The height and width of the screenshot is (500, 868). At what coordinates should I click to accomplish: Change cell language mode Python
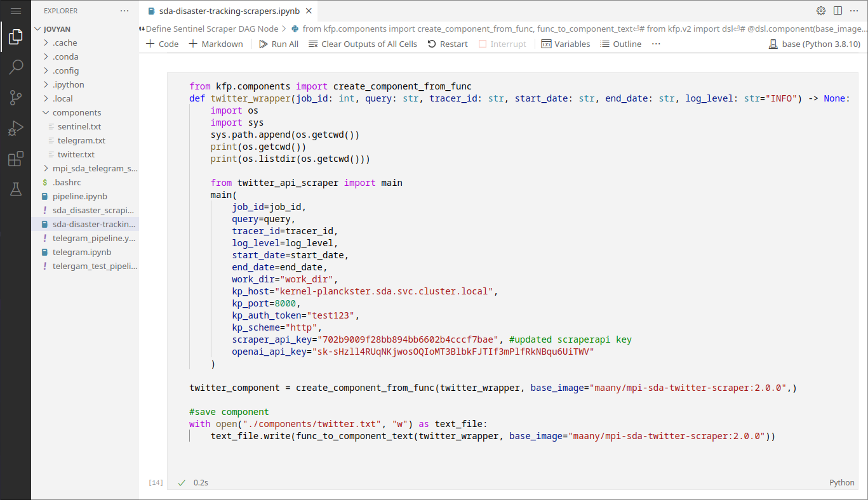(842, 482)
